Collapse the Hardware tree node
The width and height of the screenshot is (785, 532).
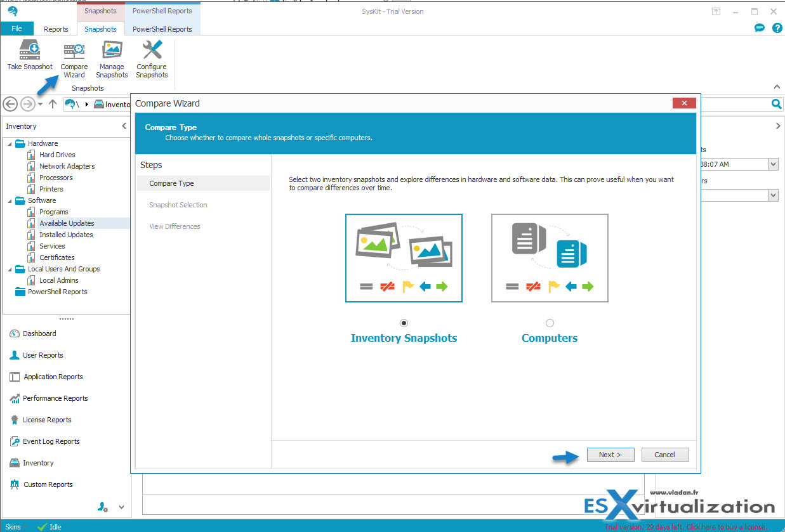click(x=10, y=143)
